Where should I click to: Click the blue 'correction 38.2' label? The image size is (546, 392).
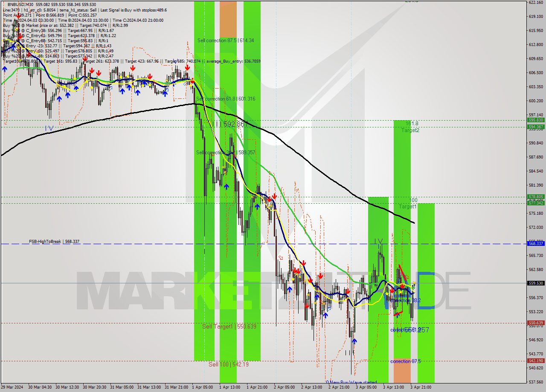[x=406, y=300]
